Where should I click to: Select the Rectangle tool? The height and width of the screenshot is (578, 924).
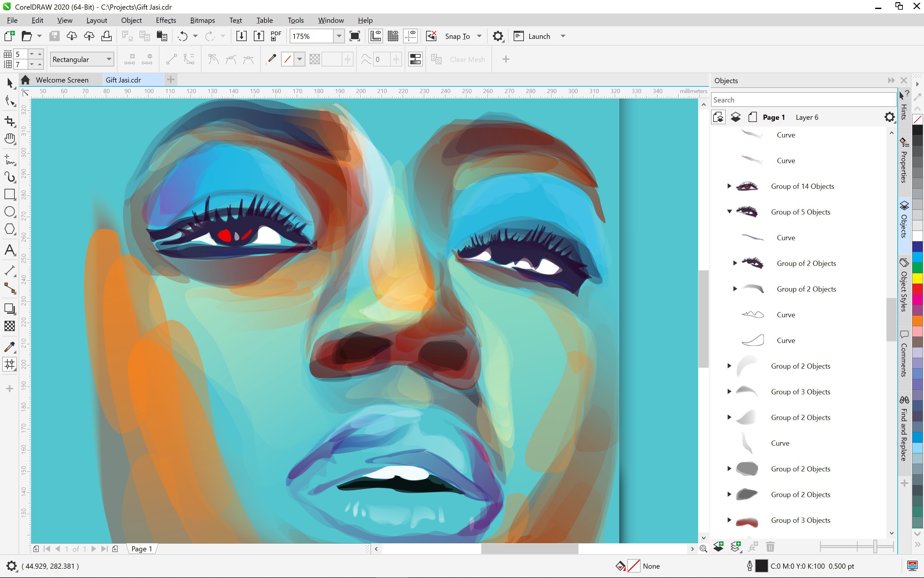pyautogui.click(x=10, y=194)
